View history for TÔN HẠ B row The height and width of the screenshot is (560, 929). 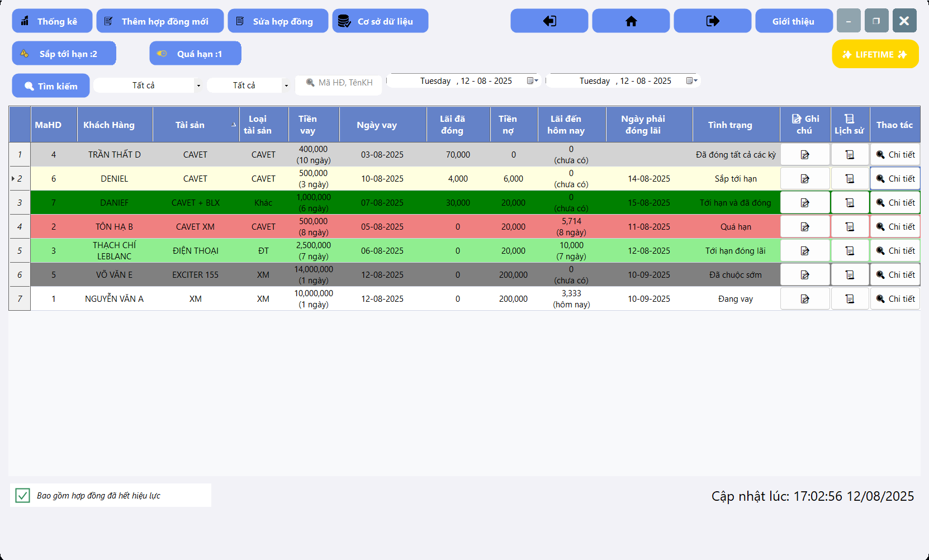click(850, 227)
